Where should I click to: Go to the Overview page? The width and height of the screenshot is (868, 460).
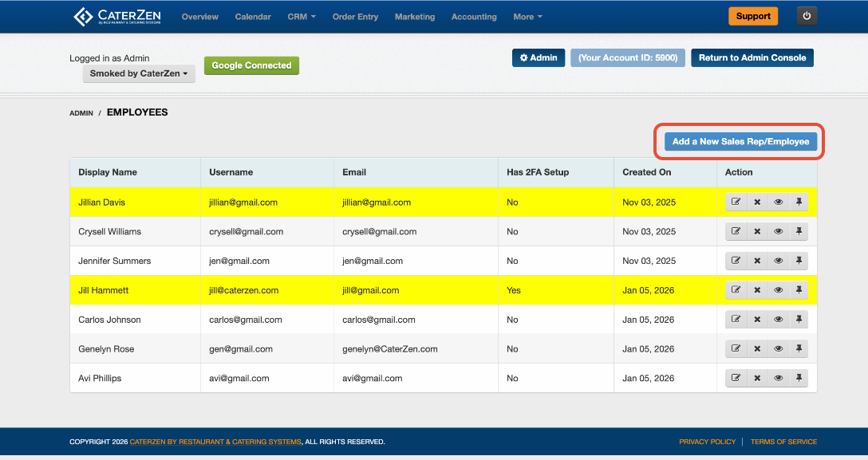199,17
